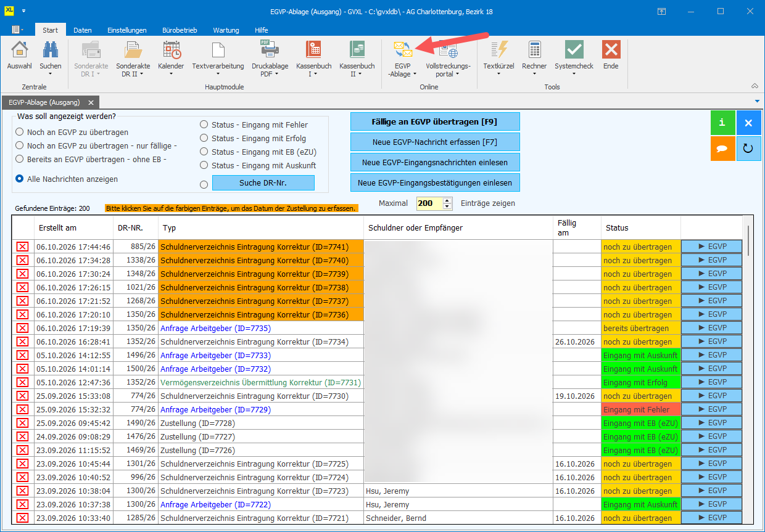Image resolution: width=765 pixels, height=532 pixels.
Task: Open the Bürobetrieb ribbon tab
Action: click(180, 30)
